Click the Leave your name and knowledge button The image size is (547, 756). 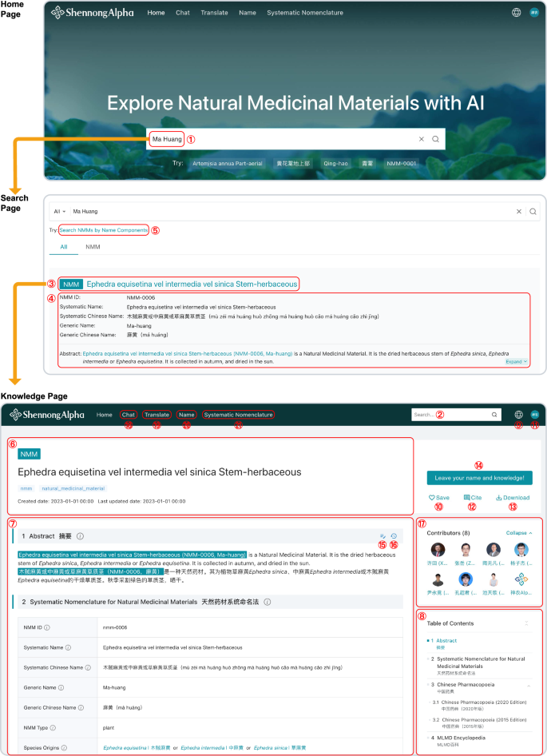[480, 478]
